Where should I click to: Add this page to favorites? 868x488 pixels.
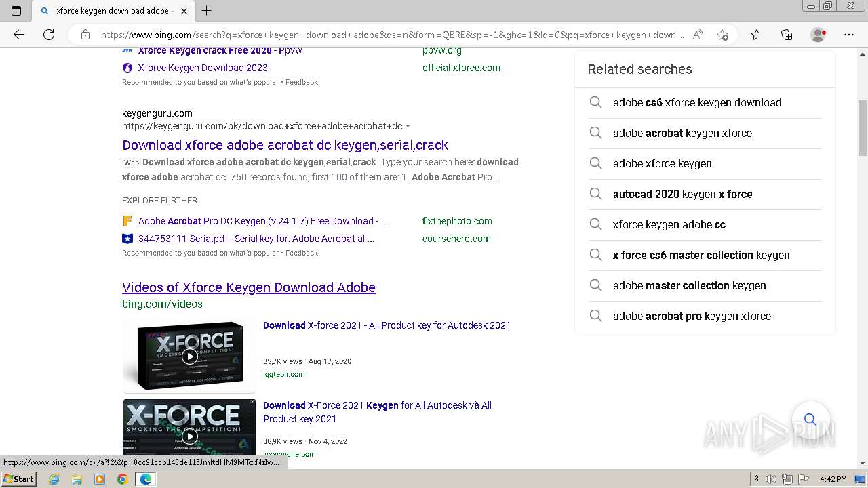(722, 35)
